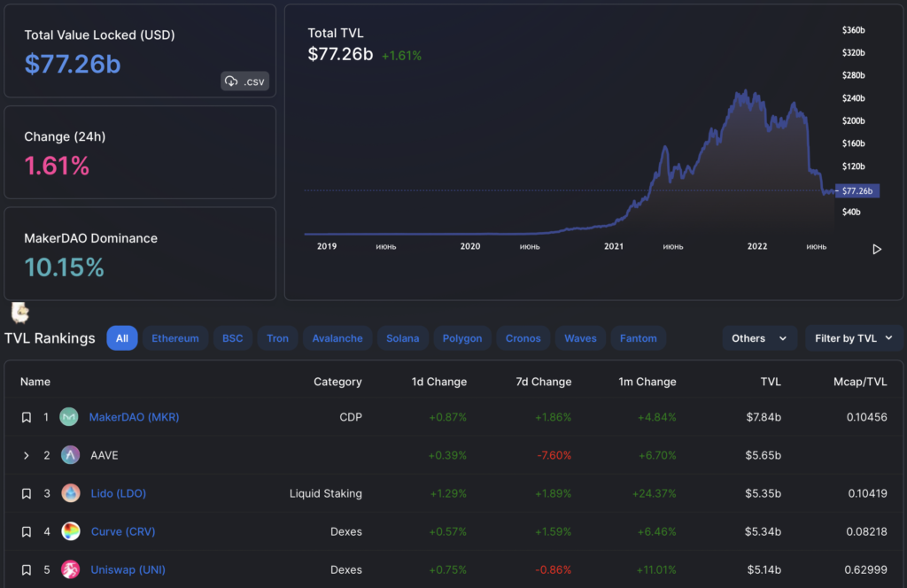This screenshot has height=588, width=907.
Task: Sort rankings by the TVL column
Action: click(770, 382)
